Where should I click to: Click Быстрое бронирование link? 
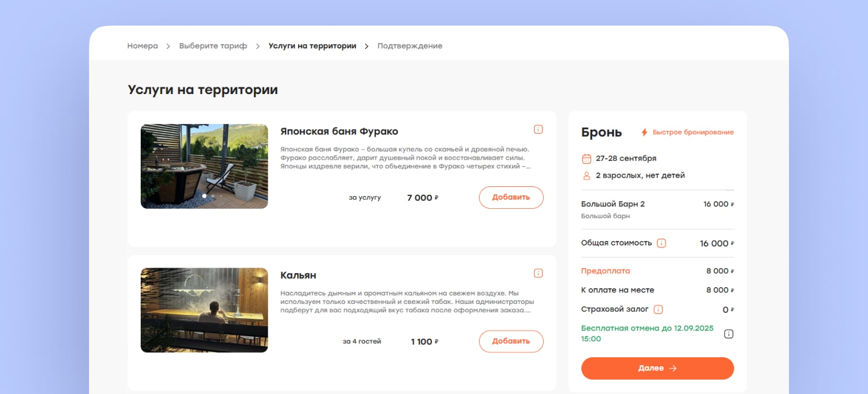click(693, 132)
